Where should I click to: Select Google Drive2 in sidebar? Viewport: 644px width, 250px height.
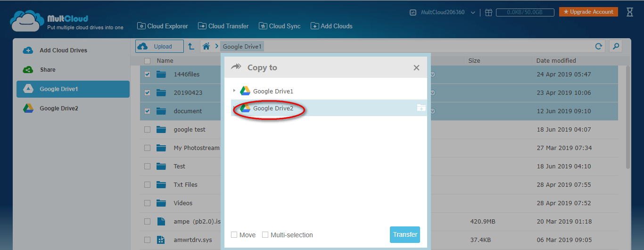pos(73,108)
